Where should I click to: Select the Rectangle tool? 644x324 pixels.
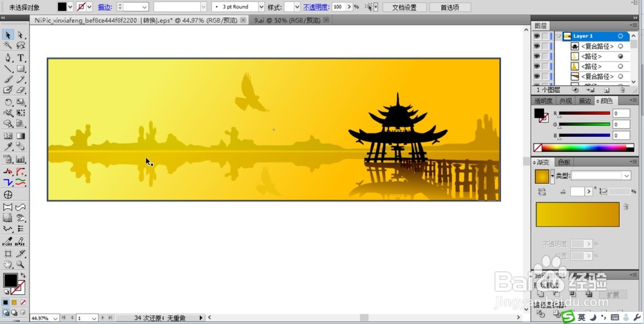(21, 68)
